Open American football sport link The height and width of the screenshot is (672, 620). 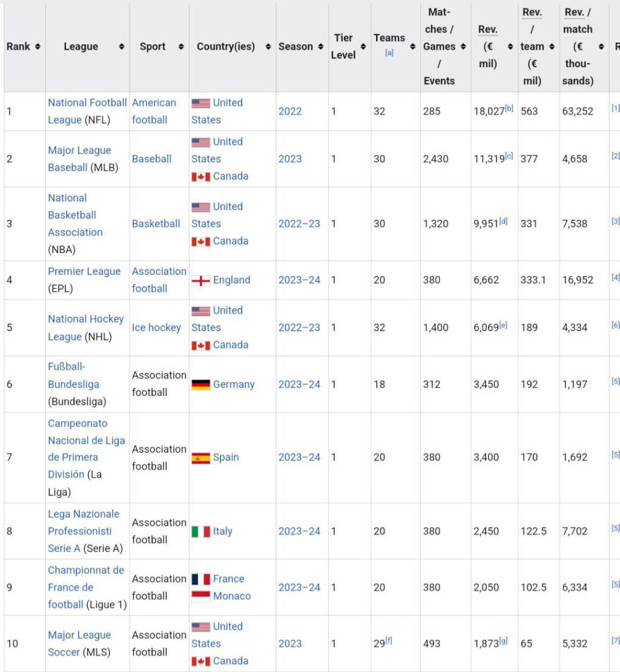coord(154,111)
